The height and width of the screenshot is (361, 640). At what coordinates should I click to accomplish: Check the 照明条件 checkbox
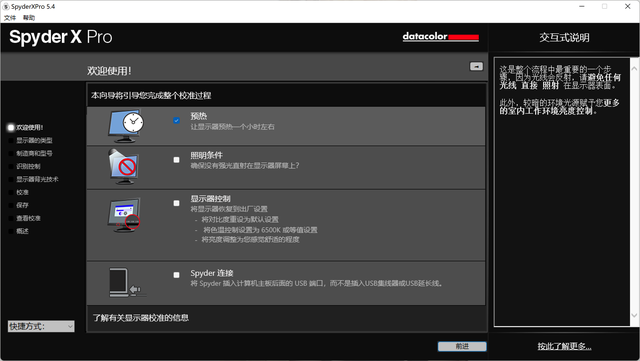coord(176,160)
